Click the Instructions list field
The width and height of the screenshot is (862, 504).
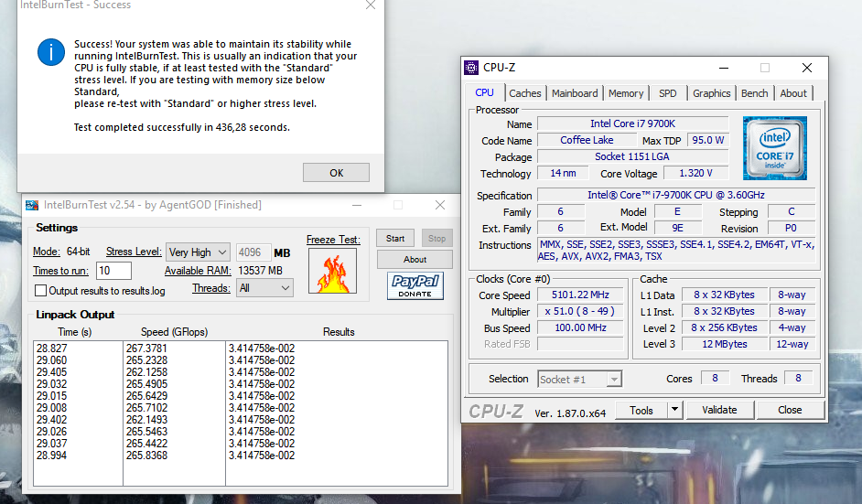[x=676, y=251]
